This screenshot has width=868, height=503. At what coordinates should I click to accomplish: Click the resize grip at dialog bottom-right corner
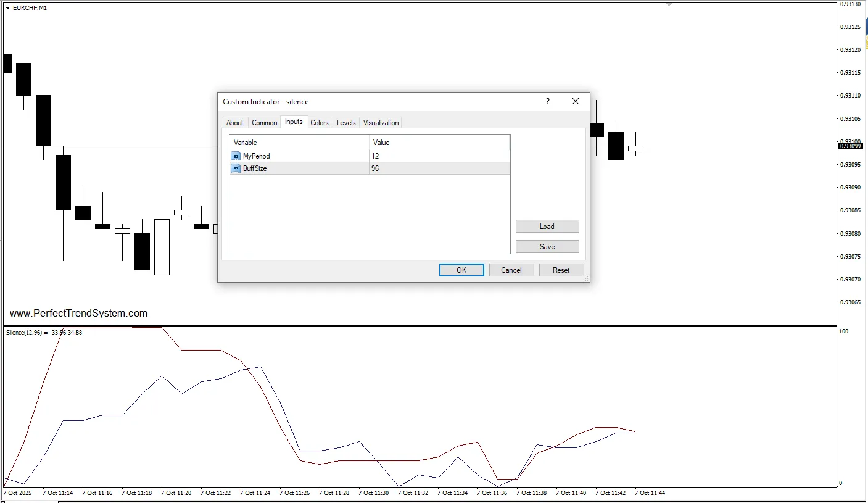(586, 279)
